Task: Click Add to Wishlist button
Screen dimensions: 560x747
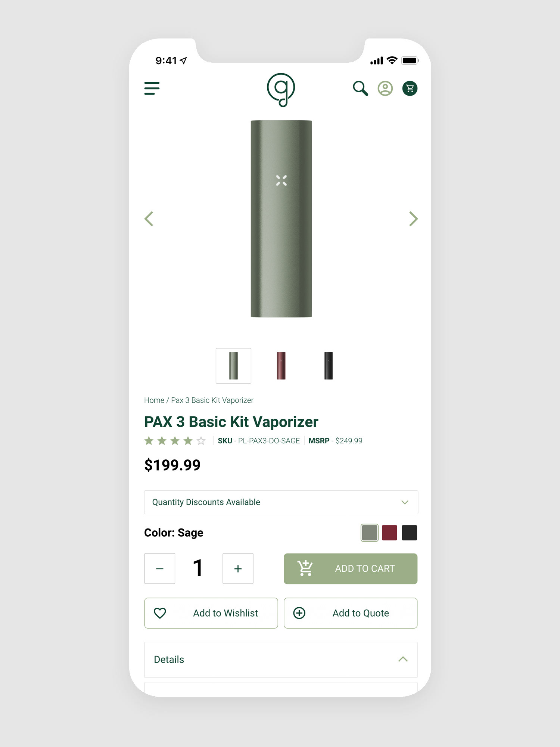Action: (x=211, y=613)
